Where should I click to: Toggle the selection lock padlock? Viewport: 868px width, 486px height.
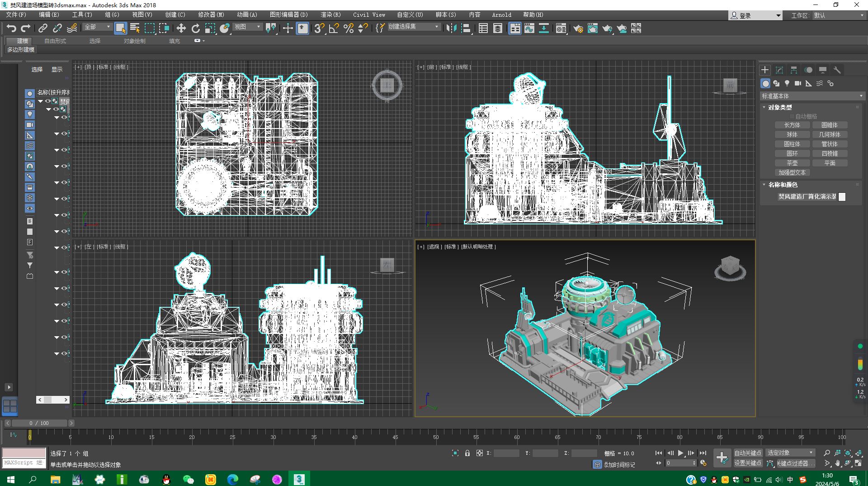coord(467,453)
